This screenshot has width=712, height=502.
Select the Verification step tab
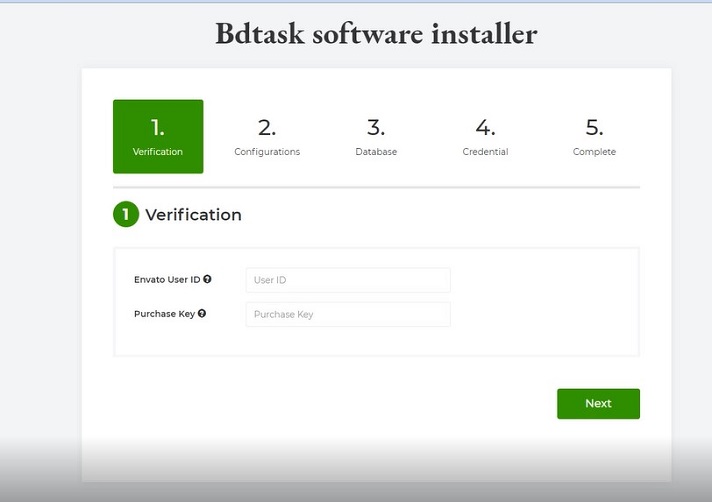pyautogui.click(x=158, y=137)
